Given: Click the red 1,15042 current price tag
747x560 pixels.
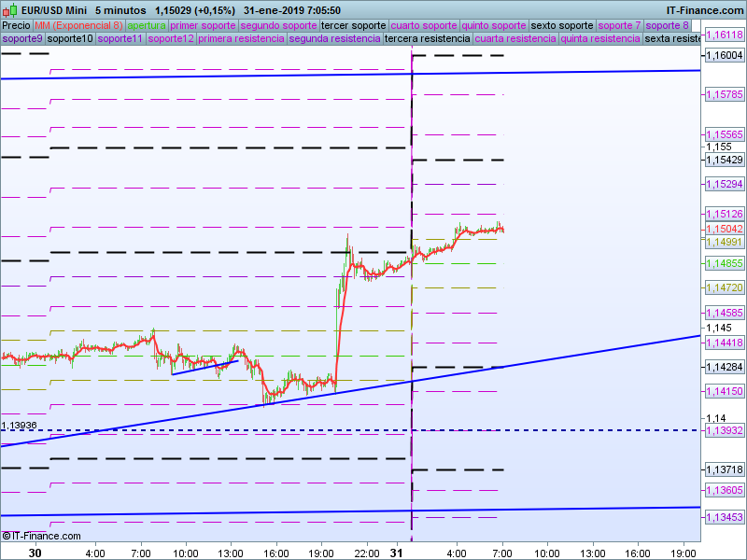Looking at the screenshot, I should [725, 229].
